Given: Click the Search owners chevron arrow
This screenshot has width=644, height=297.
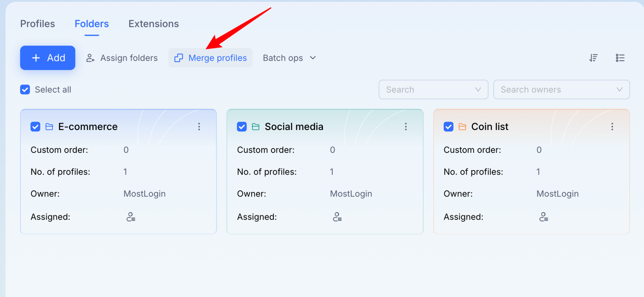Looking at the screenshot, I should point(619,89).
